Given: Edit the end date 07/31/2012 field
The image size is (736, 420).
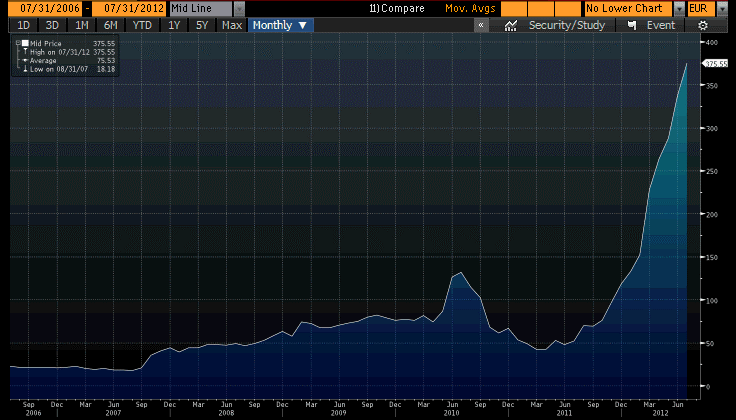Looking at the screenshot, I should [x=129, y=8].
